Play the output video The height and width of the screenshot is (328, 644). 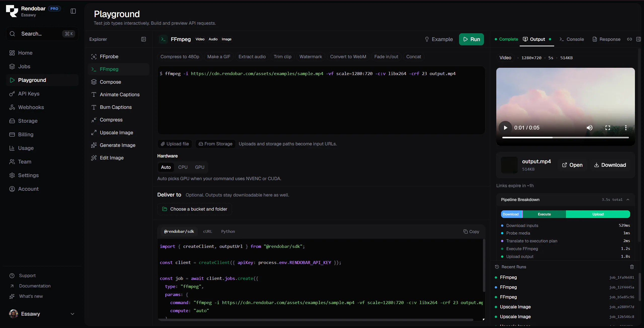pyautogui.click(x=505, y=128)
